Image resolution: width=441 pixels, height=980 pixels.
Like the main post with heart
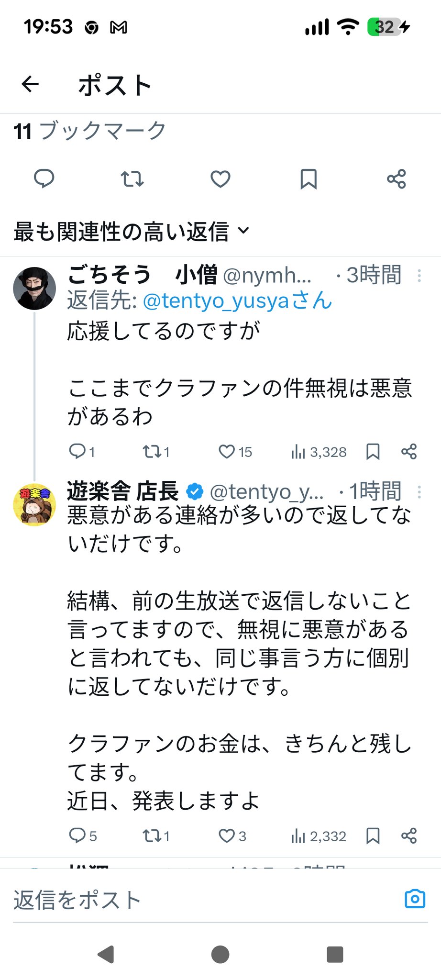click(x=220, y=179)
